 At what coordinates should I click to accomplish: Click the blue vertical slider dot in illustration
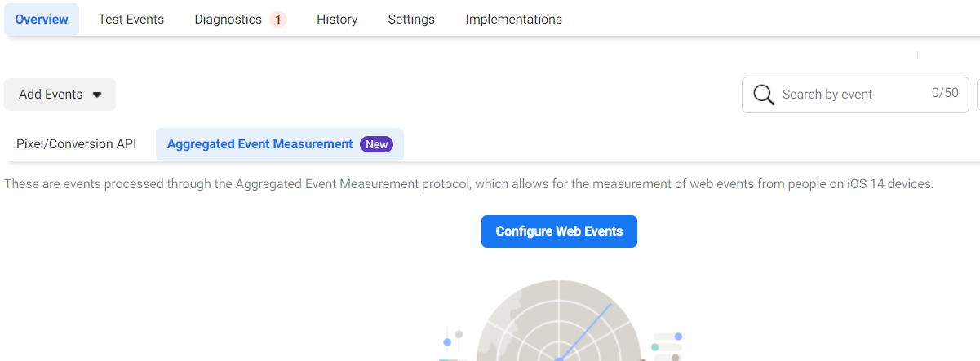point(447,342)
